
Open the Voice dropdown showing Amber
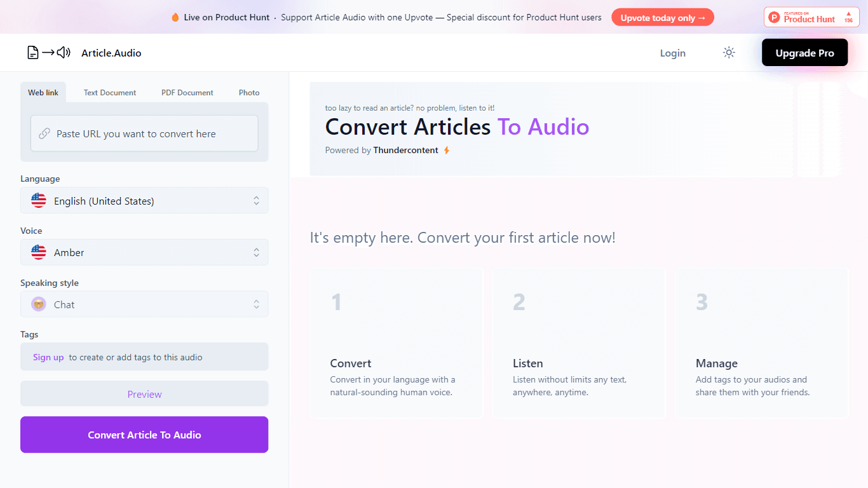144,252
